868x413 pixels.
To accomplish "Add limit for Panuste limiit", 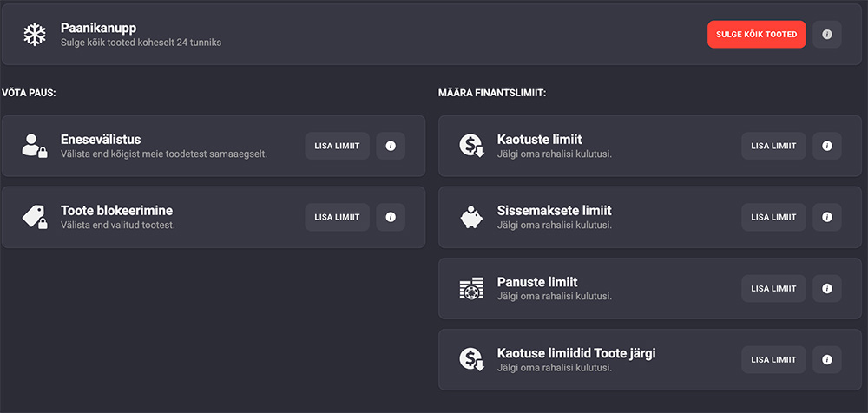I will click(773, 288).
